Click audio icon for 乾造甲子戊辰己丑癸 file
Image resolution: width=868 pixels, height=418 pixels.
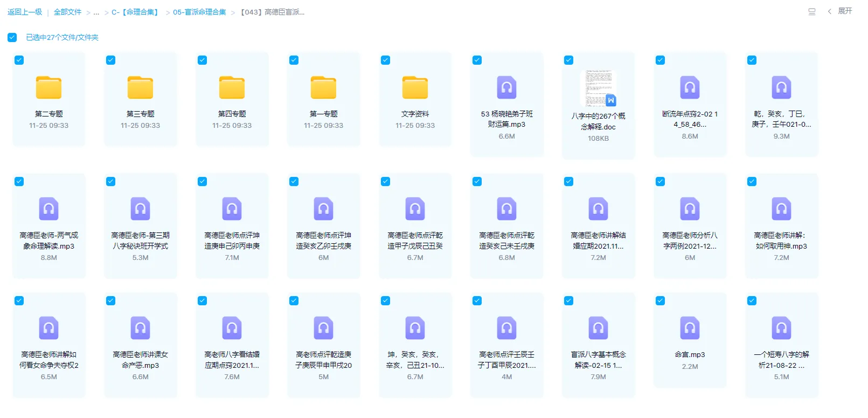[x=415, y=209]
